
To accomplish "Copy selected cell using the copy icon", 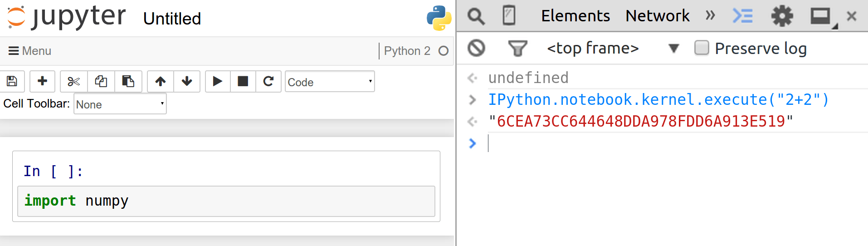I will pos(101,82).
